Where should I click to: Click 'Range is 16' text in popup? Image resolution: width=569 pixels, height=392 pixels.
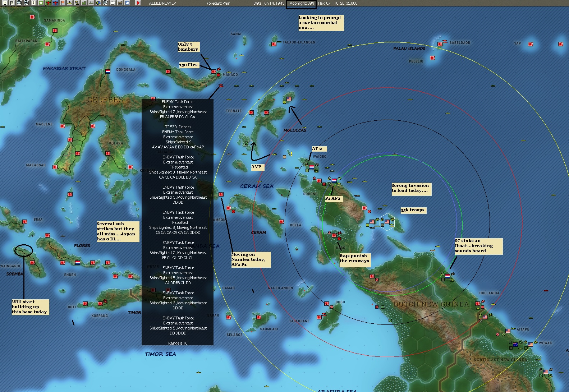coord(178,343)
